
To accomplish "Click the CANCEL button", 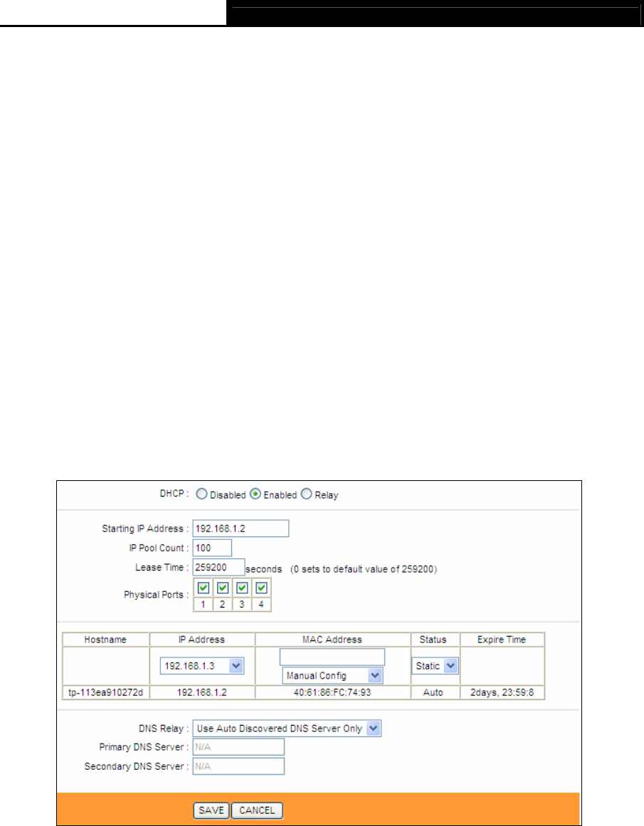I will [257, 810].
